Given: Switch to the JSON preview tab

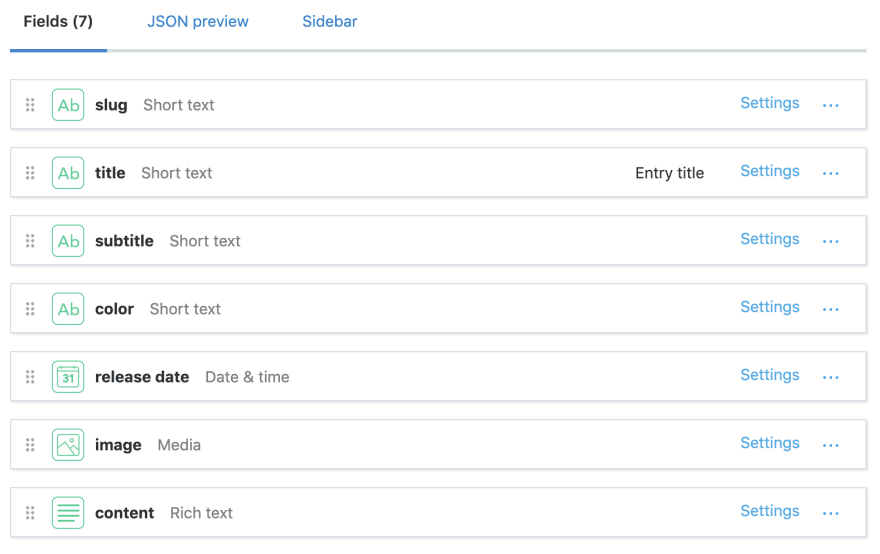Looking at the screenshot, I should coord(198,21).
